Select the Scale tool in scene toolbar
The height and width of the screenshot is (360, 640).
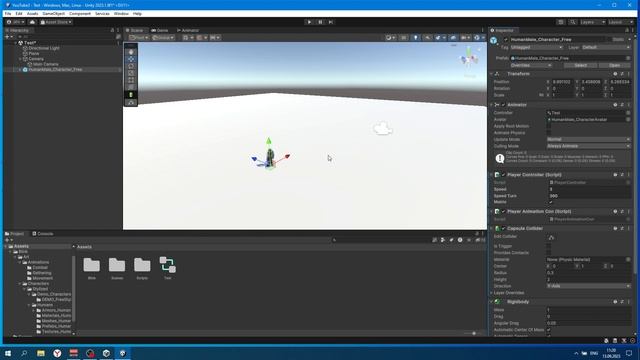(131, 73)
